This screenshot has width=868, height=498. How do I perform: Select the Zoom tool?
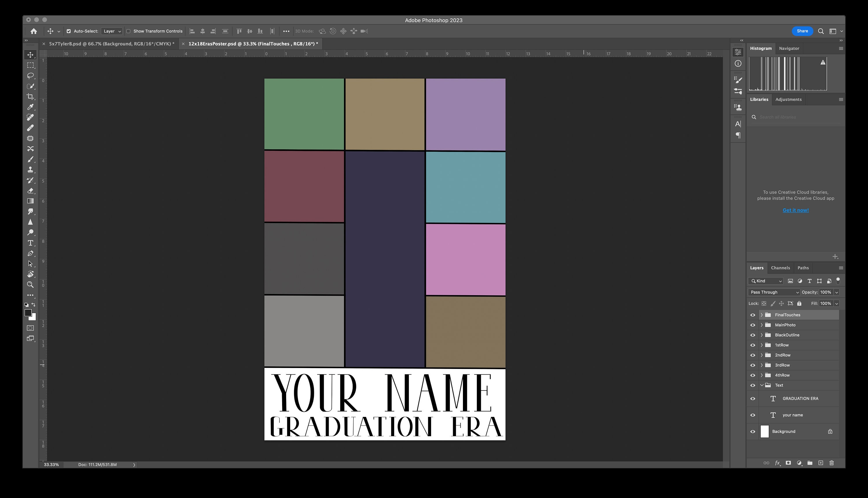pyautogui.click(x=30, y=284)
